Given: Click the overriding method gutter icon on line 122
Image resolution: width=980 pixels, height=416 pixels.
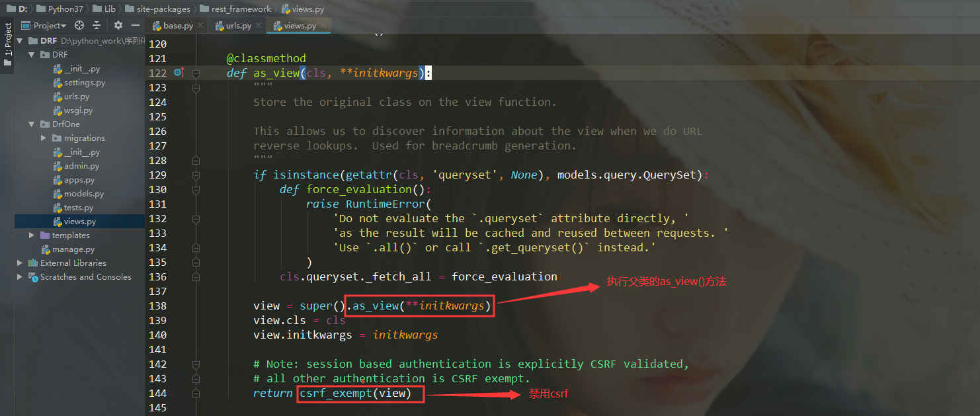Looking at the screenshot, I should [179, 73].
